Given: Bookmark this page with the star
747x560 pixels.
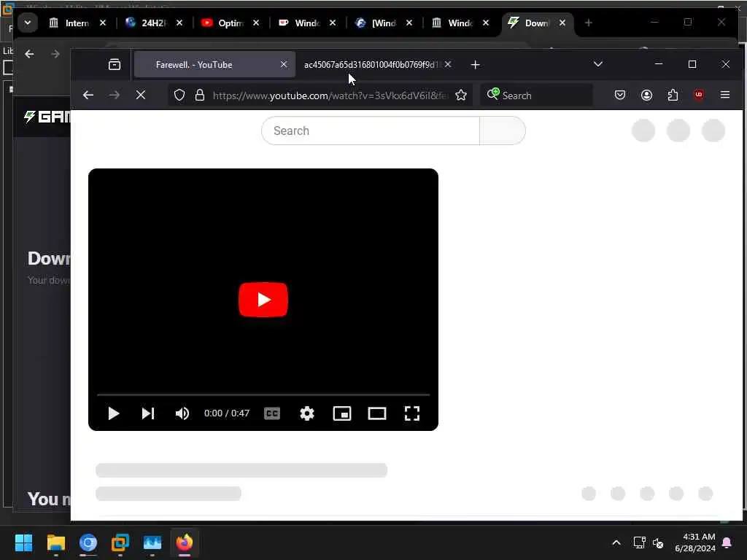Looking at the screenshot, I should pyautogui.click(x=461, y=96).
